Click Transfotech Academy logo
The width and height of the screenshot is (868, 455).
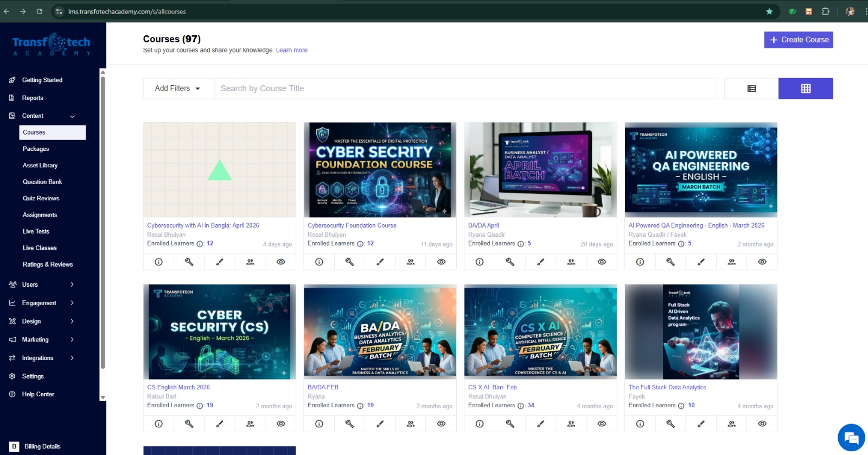pos(52,45)
